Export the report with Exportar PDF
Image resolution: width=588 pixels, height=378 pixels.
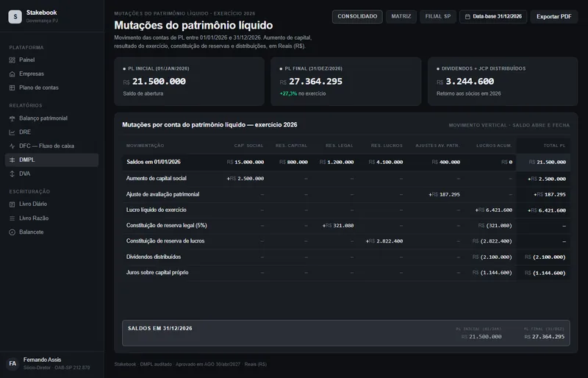tap(553, 16)
